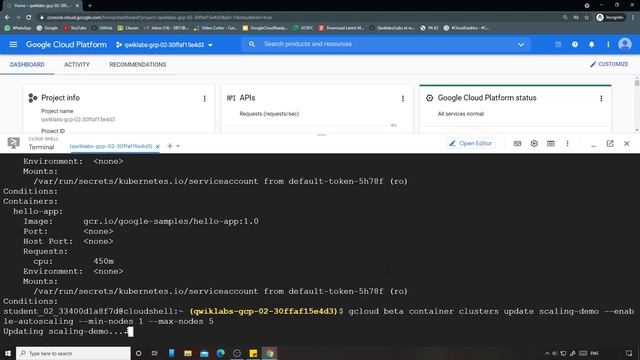This screenshot has width=640, height=360.
Task: Open the WhatsApp bookmark
Action: [18, 28]
